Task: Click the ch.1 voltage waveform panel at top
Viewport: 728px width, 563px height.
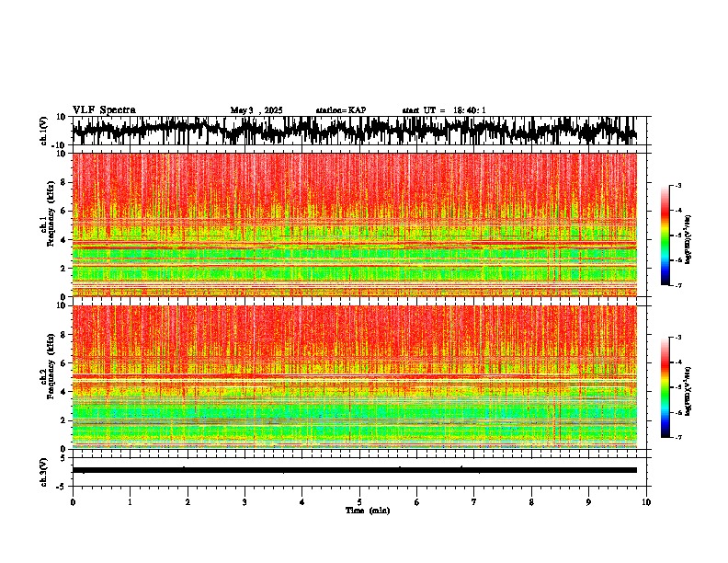Action: click(358, 131)
